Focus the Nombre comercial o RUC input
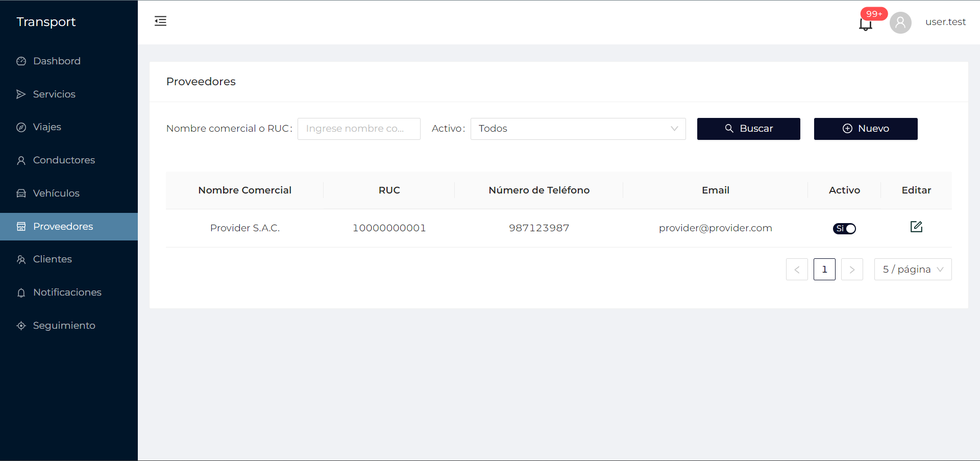 point(359,129)
